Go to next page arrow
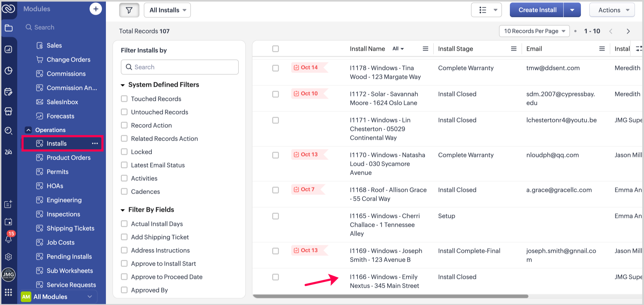Image resolution: width=644 pixels, height=305 pixels. [628, 31]
